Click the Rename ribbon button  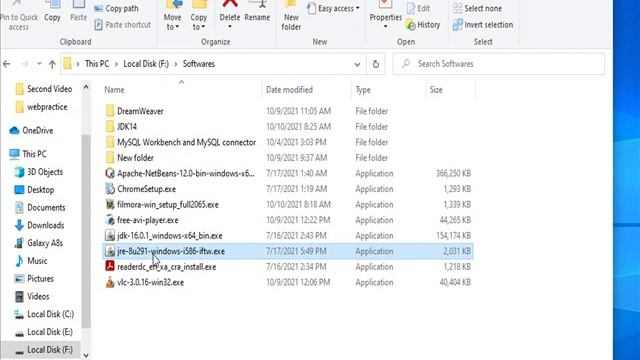(257, 12)
